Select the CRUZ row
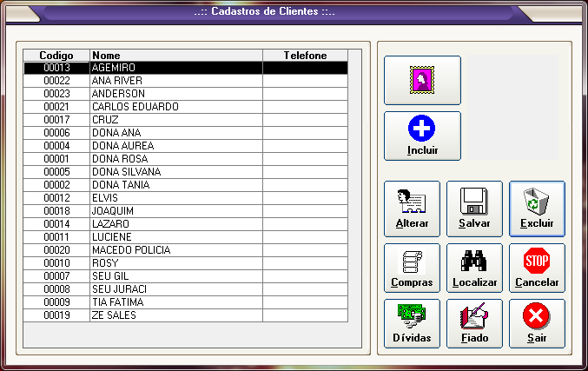This screenshot has height=371, width=588. tap(186, 120)
